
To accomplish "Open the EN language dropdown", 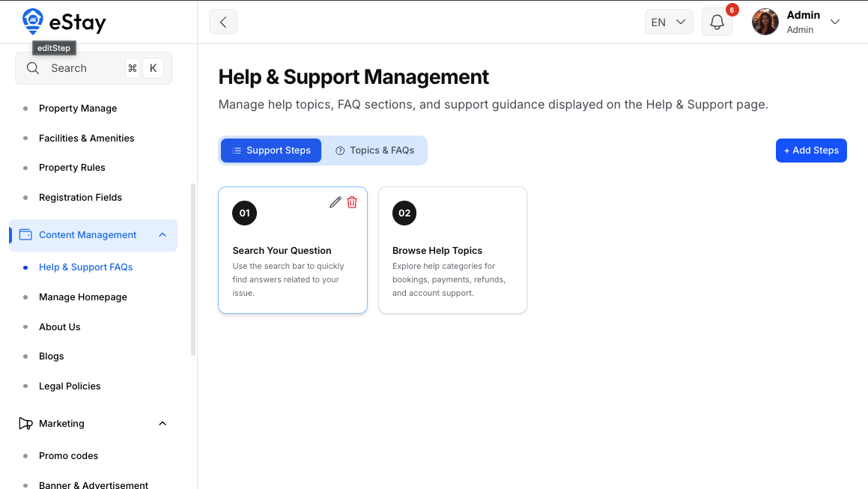I will pyautogui.click(x=669, y=22).
